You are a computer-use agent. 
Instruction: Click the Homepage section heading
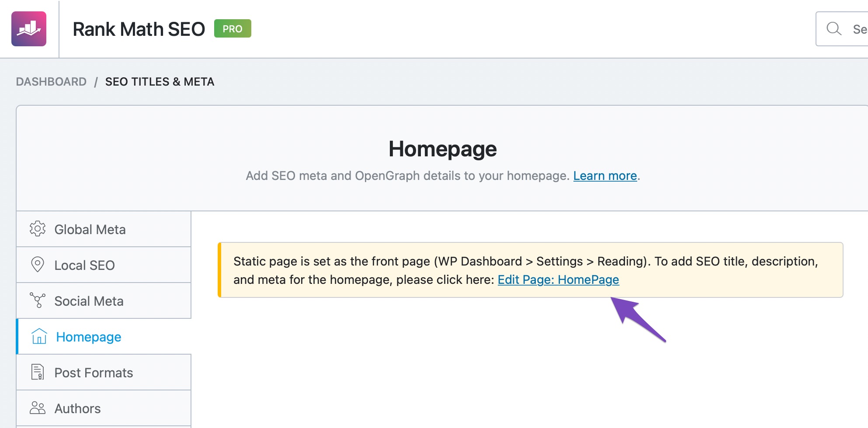(442, 149)
